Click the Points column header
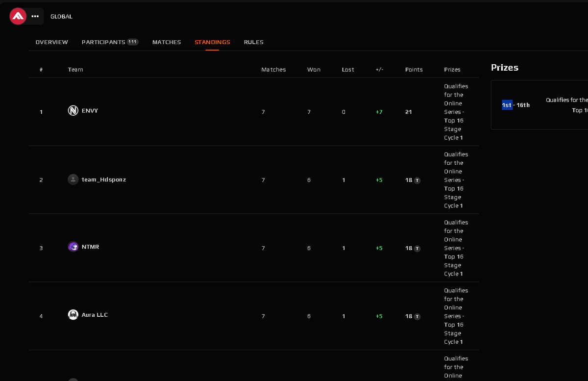Viewport: 588px width, 381px height. (x=414, y=70)
